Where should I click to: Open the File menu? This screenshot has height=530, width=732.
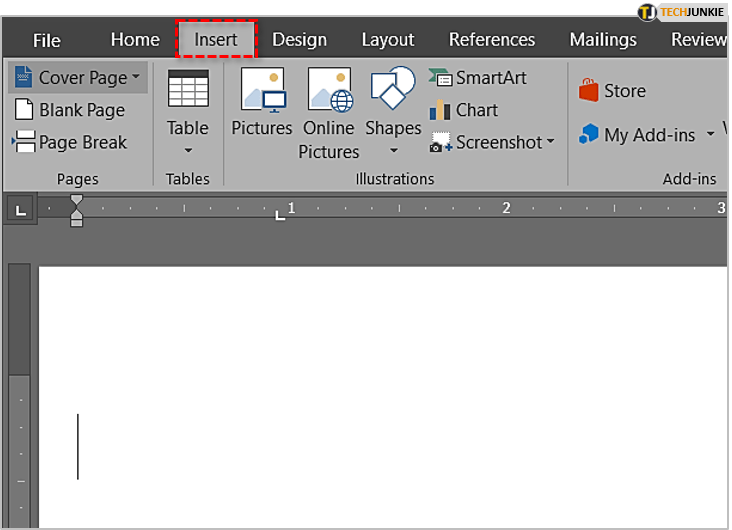coord(47,40)
